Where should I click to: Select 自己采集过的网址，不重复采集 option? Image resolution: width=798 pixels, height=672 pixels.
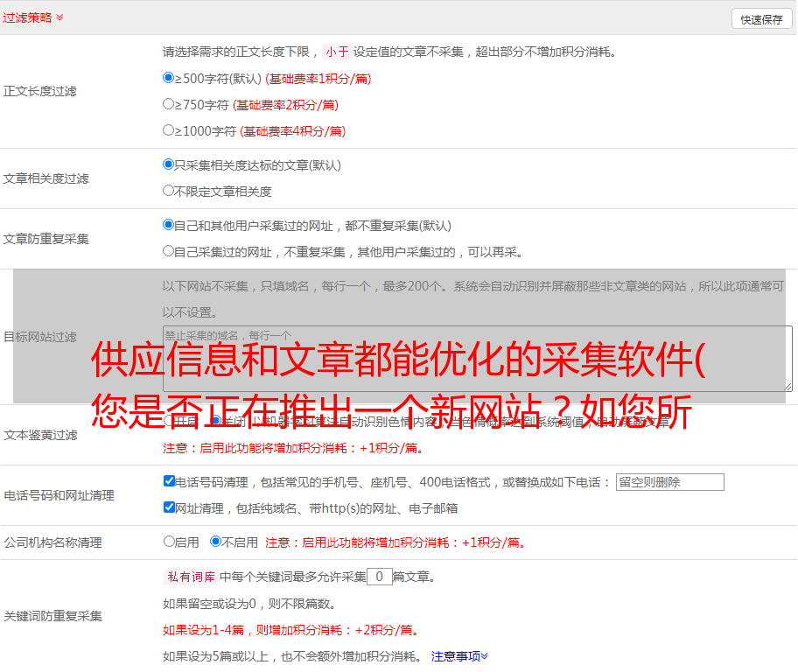pyautogui.click(x=169, y=251)
